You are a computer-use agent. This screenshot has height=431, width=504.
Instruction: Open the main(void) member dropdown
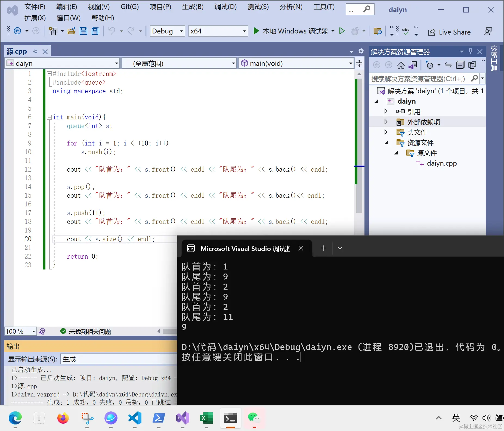[296, 63]
